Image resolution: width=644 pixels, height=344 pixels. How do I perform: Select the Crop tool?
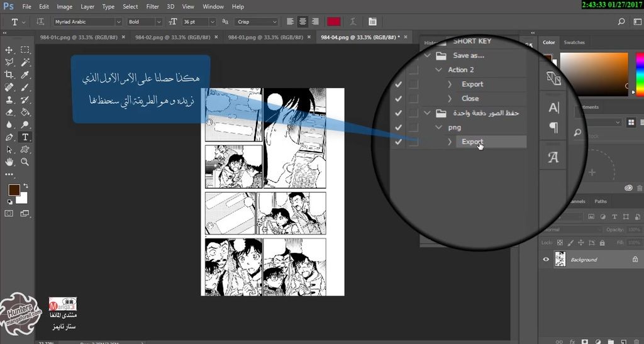pos(9,75)
